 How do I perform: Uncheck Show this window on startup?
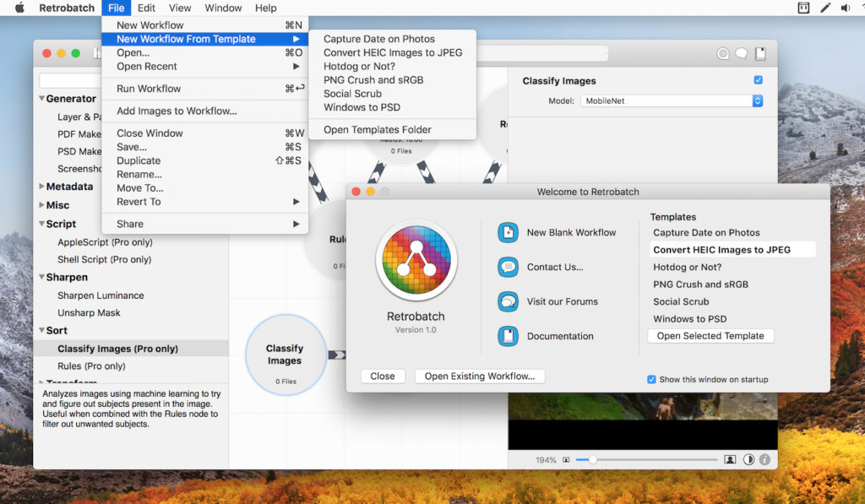click(x=651, y=379)
